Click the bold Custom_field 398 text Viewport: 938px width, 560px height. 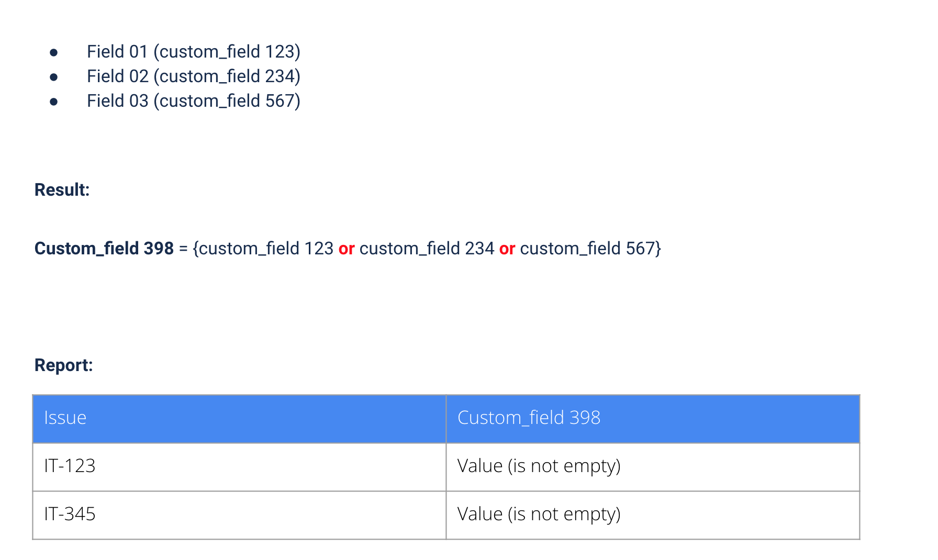tap(104, 249)
